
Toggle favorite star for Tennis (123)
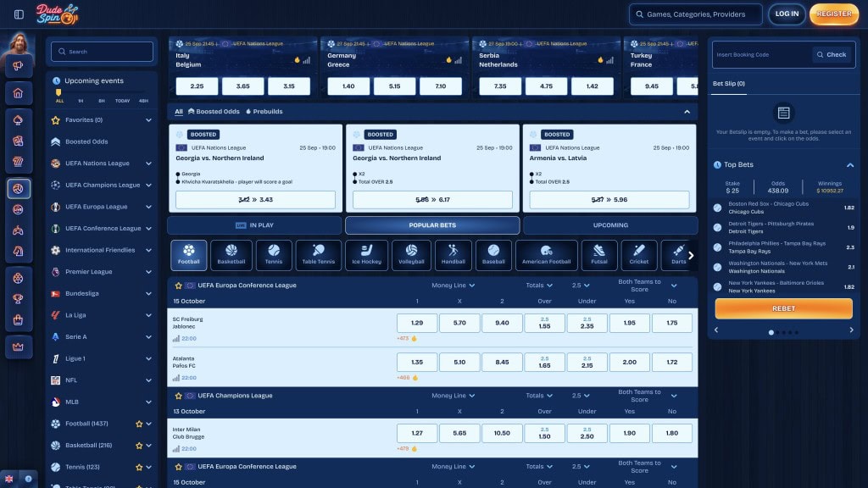139,467
